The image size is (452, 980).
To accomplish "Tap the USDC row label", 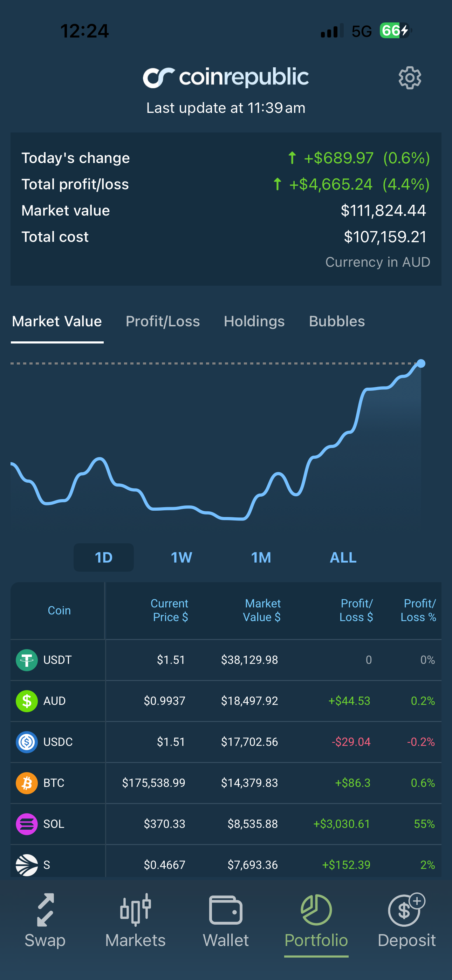I will click(58, 742).
